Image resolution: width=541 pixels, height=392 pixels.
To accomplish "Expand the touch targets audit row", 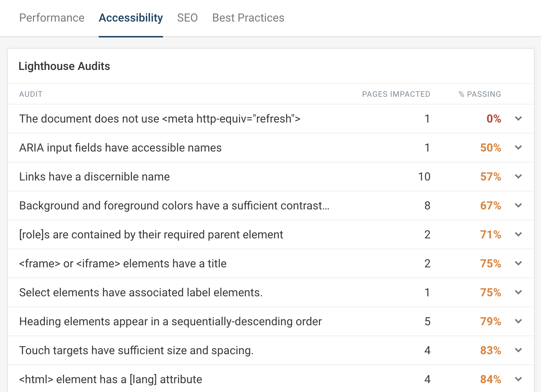I will [518, 350].
